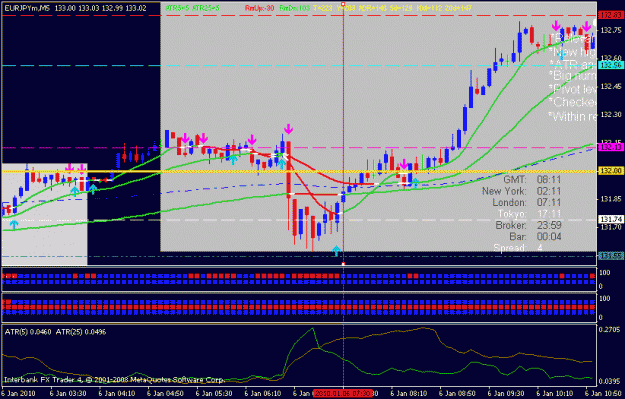The image size is (625, 399).
Task: Click the 132.75 price scale value
Action: pyautogui.click(x=611, y=30)
